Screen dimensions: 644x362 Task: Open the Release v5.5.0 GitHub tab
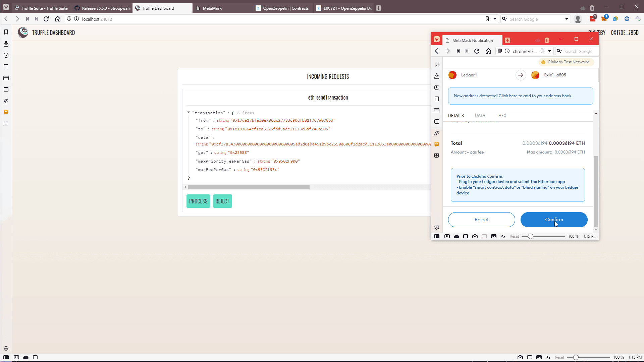coord(102,8)
